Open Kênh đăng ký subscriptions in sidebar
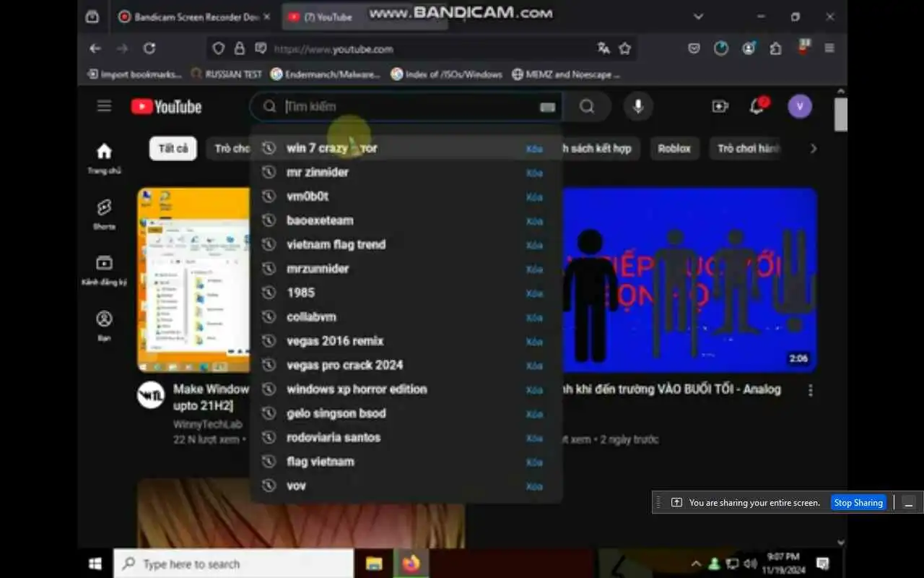This screenshot has width=924, height=578. (104, 270)
